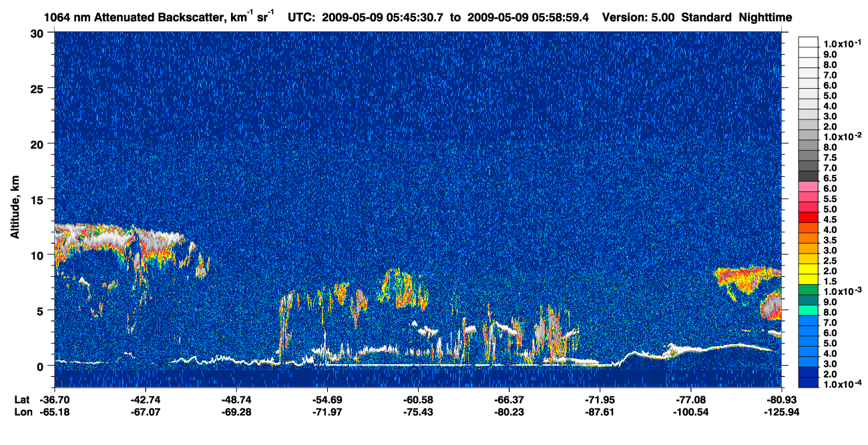The height and width of the screenshot is (445, 868).
Task: Click the gray swatch labeled 7.5
Action: point(808,156)
